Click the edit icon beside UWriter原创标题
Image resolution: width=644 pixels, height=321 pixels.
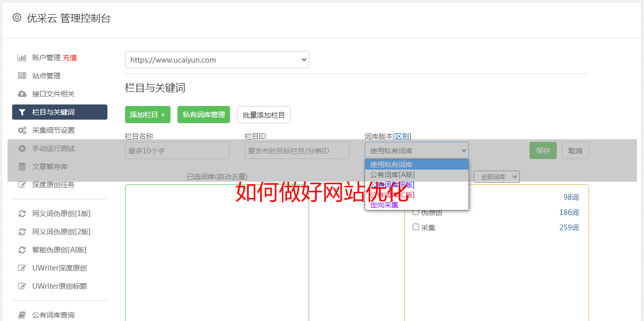pos(22,286)
